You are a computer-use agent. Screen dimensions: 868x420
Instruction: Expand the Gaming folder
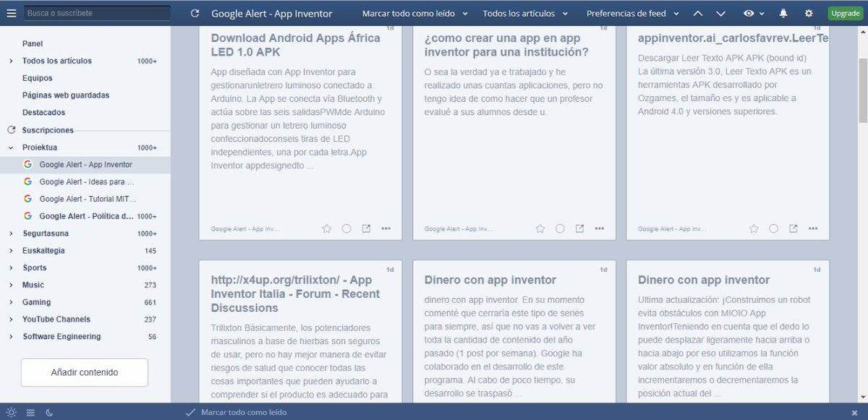pos(11,302)
